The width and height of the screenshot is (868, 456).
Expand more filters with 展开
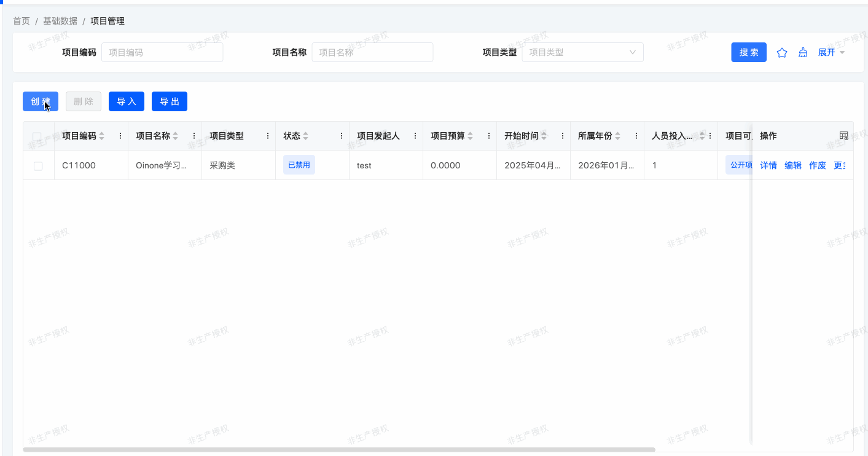point(831,53)
